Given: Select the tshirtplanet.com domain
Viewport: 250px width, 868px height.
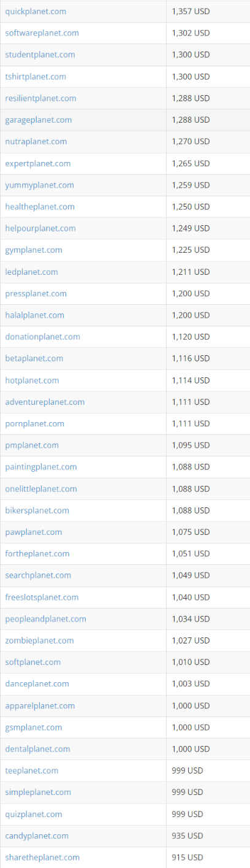Looking at the screenshot, I should (x=36, y=77).
